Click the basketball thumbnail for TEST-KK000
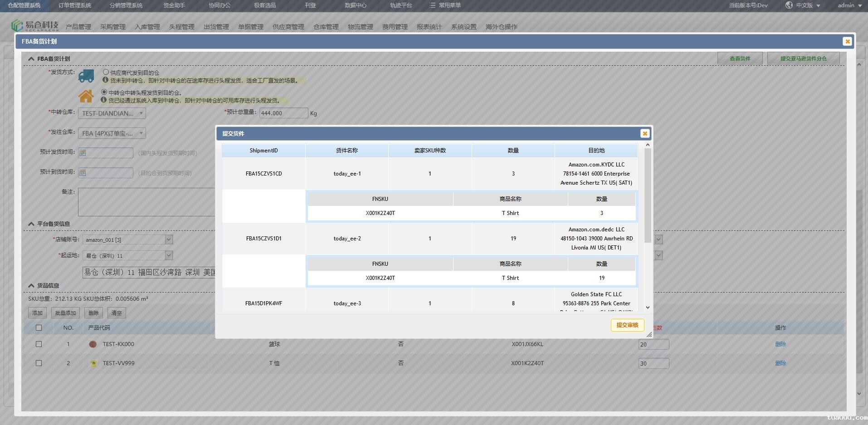Viewport: 868px width, 425px height. 93,344
